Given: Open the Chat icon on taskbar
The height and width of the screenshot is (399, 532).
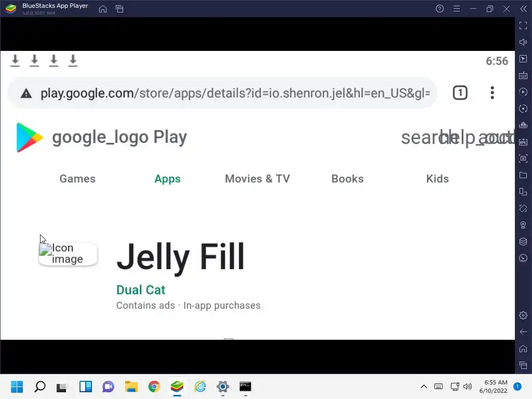Looking at the screenshot, I should click(x=108, y=387).
